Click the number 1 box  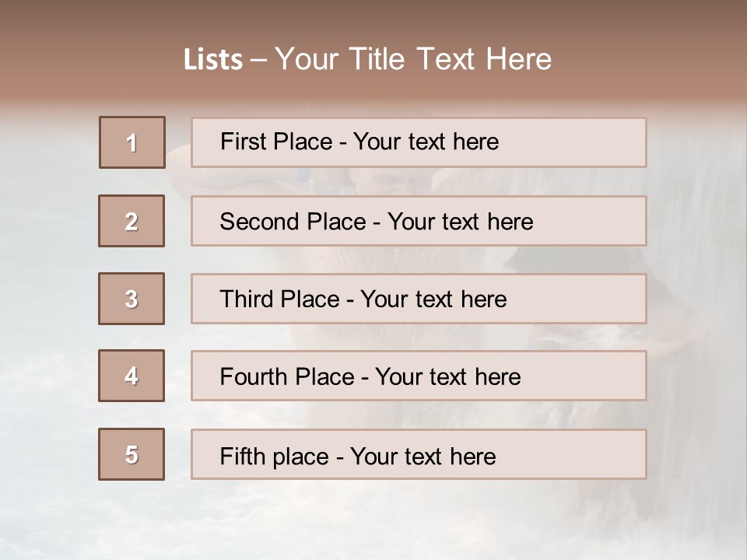click(132, 142)
